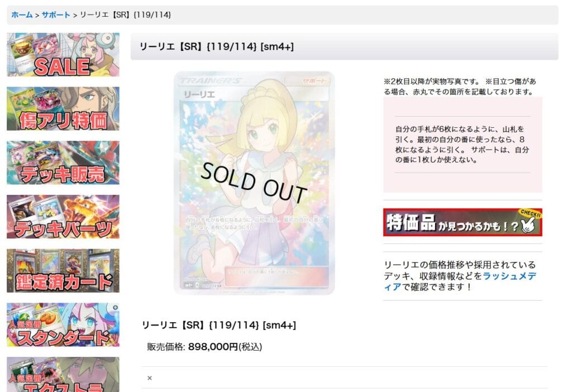Click the リーリエ【SR】 page heading
572x392 pixels.
217,47
